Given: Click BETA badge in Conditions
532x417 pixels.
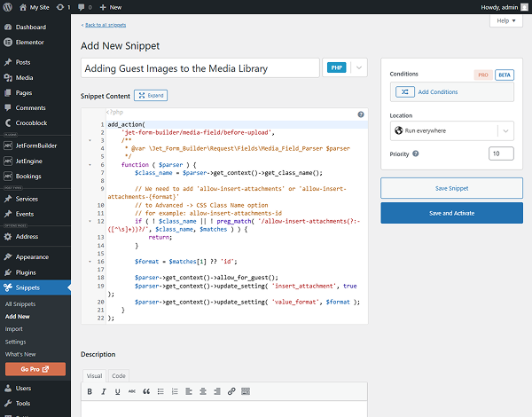Looking at the screenshot, I should pos(505,75).
